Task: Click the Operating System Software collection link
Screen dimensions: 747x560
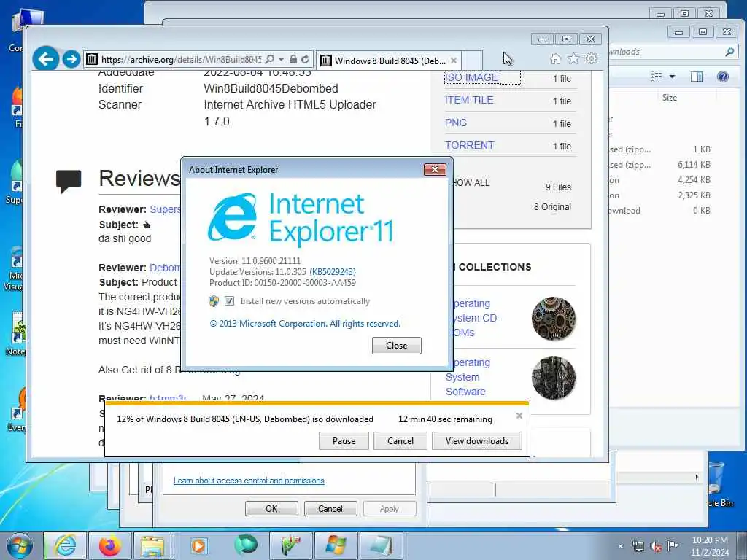Action: tap(468, 377)
